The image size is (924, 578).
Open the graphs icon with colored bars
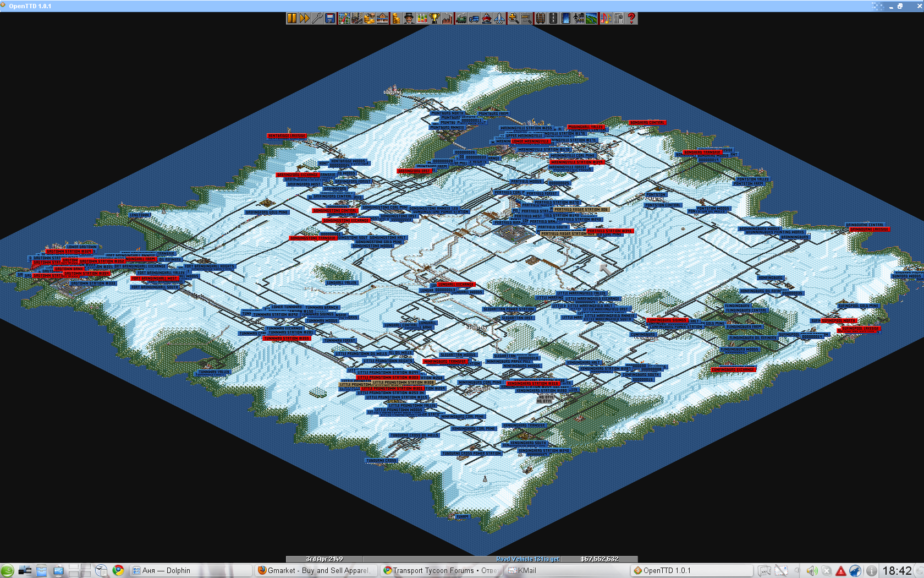421,18
